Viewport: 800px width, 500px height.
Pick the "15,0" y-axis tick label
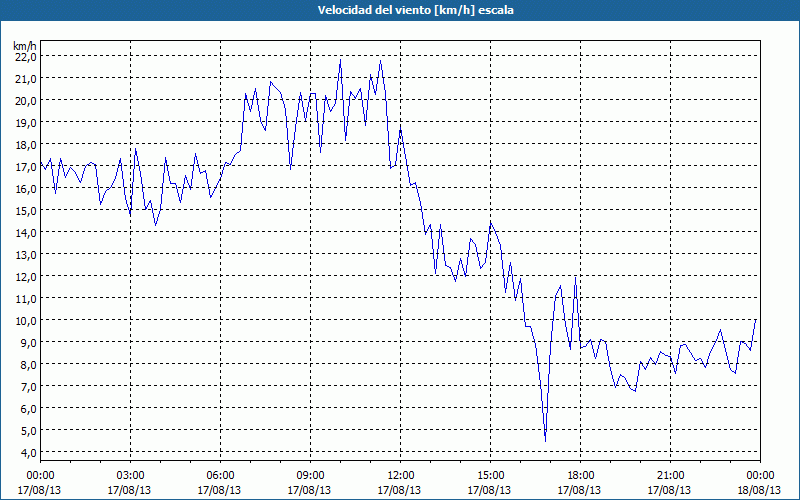(x=26, y=211)
